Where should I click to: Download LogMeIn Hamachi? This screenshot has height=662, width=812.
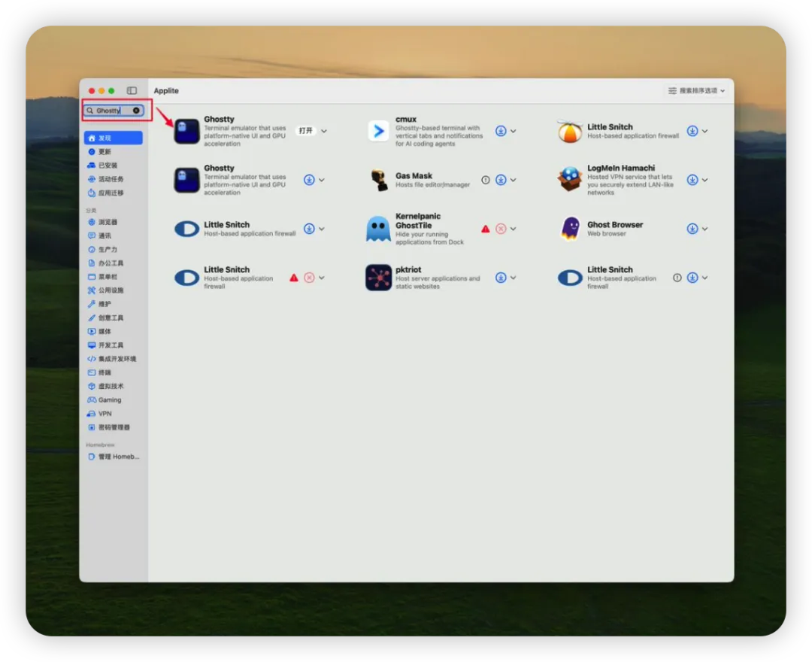coord(692,180)
